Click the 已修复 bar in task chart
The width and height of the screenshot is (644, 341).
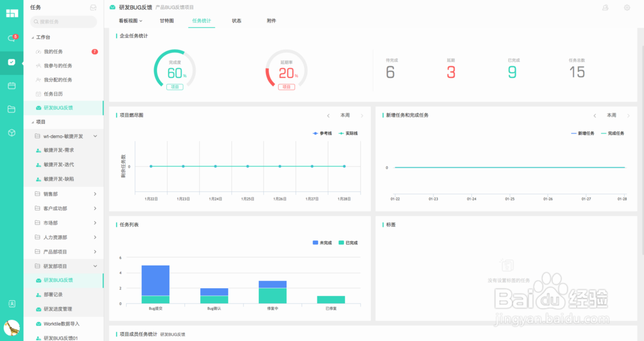[331, 300]
